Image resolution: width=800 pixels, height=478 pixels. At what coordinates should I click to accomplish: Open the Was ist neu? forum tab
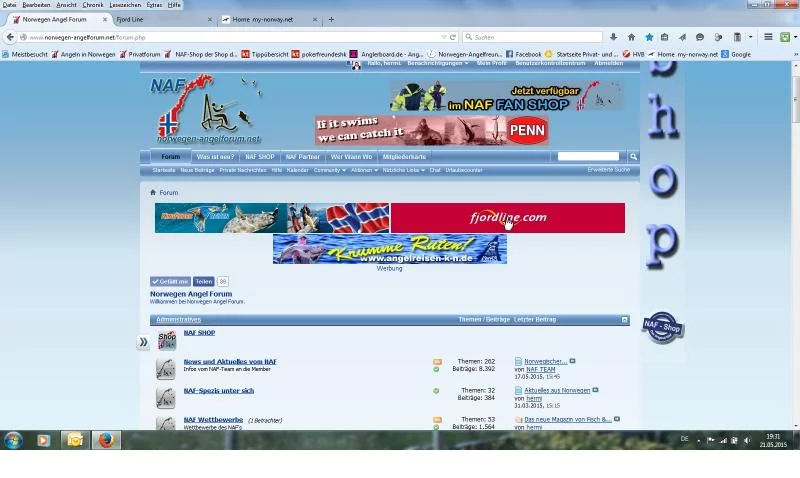click(x=215, y=157)
